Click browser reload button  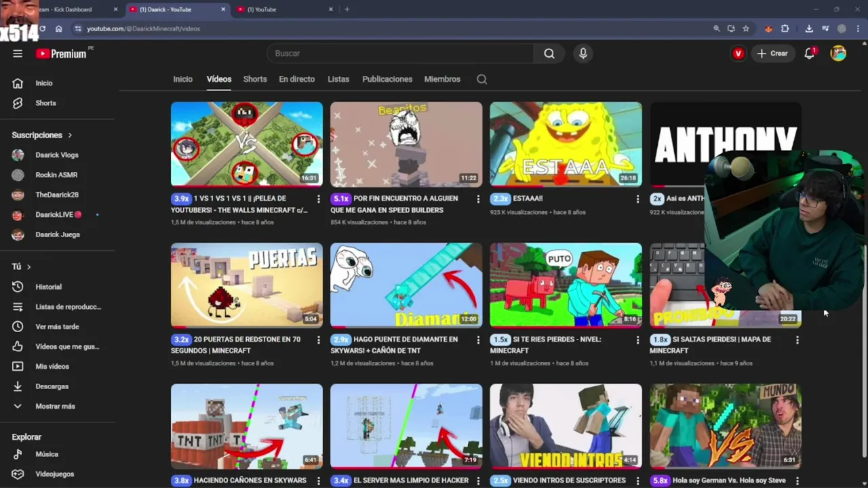[42, 28]
